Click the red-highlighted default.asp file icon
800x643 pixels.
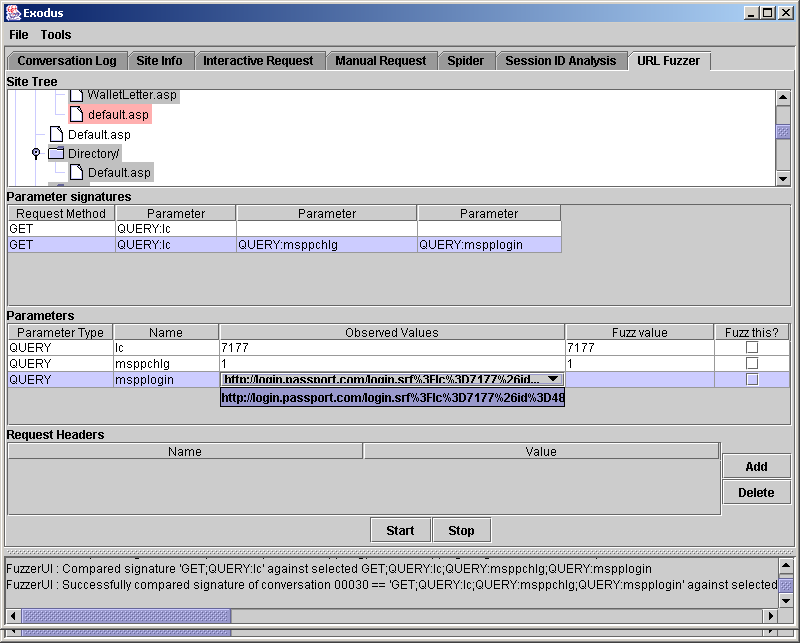point(76,114)
